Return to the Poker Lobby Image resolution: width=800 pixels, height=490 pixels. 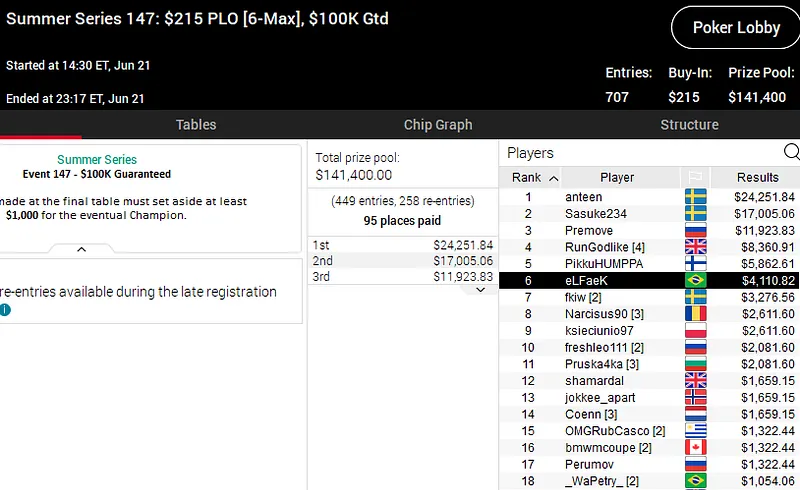(736, 28)
